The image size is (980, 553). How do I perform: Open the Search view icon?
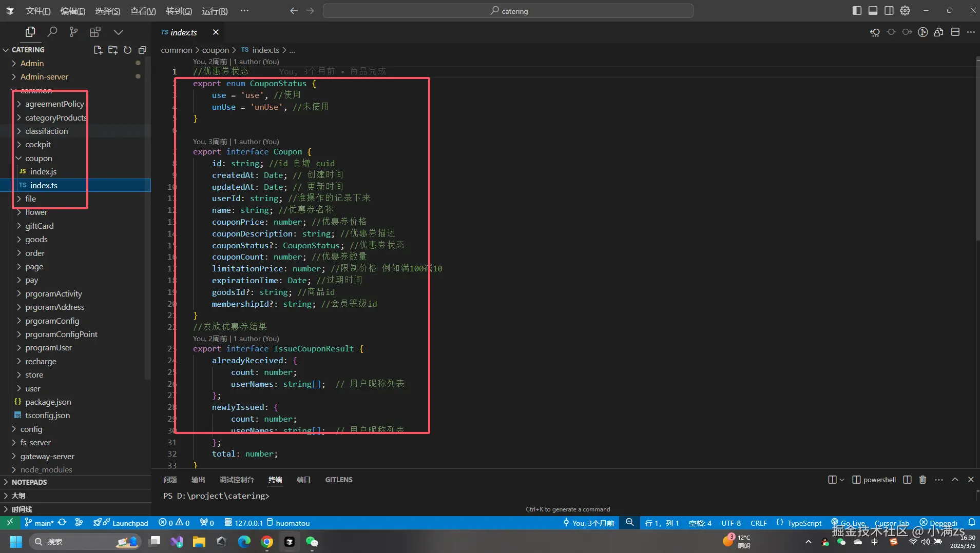pos(52,32)
